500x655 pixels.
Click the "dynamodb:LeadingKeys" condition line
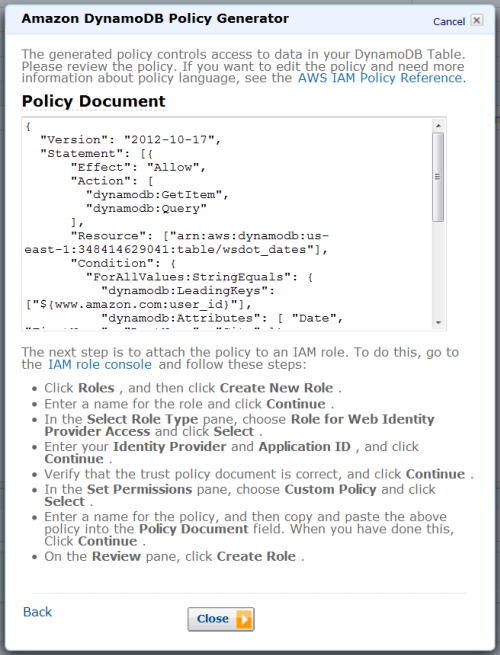click(188, 291)
